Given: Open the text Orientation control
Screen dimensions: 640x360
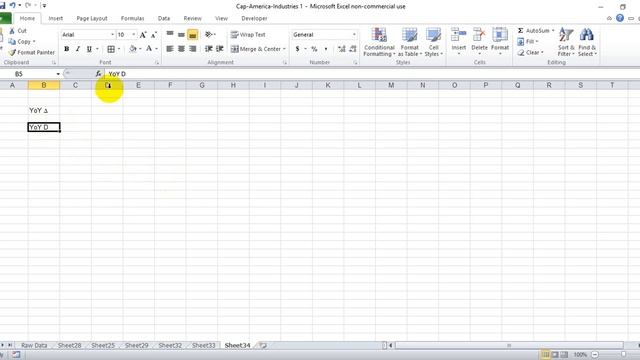Looking at the screenshot, I should click(x=210, y=35).
